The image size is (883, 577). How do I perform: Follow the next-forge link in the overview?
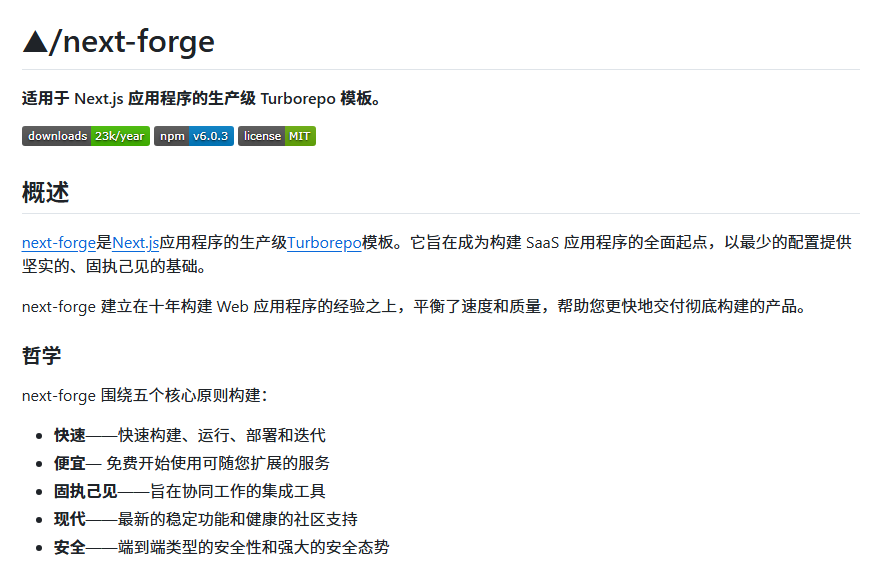click(59, 243)
